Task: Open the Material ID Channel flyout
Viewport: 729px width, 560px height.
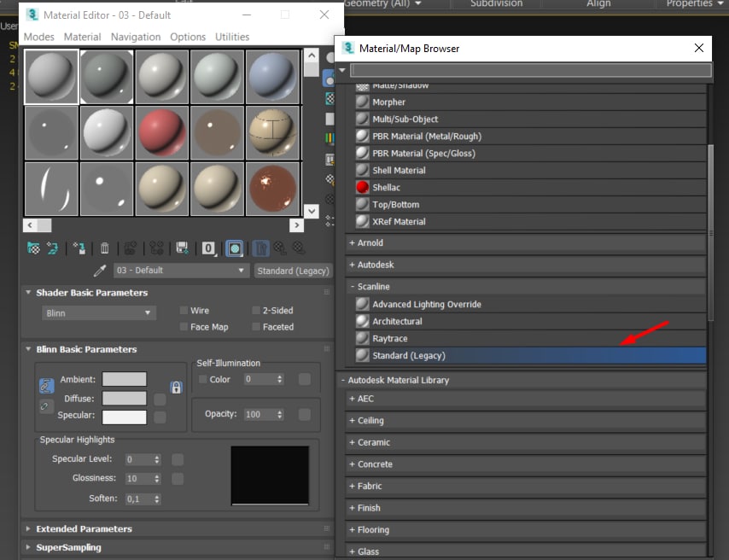Action: (x=209, y=248)
